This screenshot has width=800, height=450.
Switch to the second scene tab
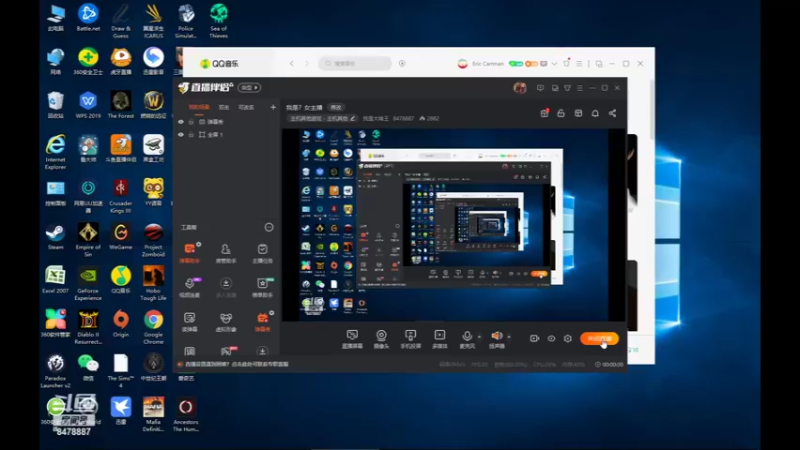224,107
